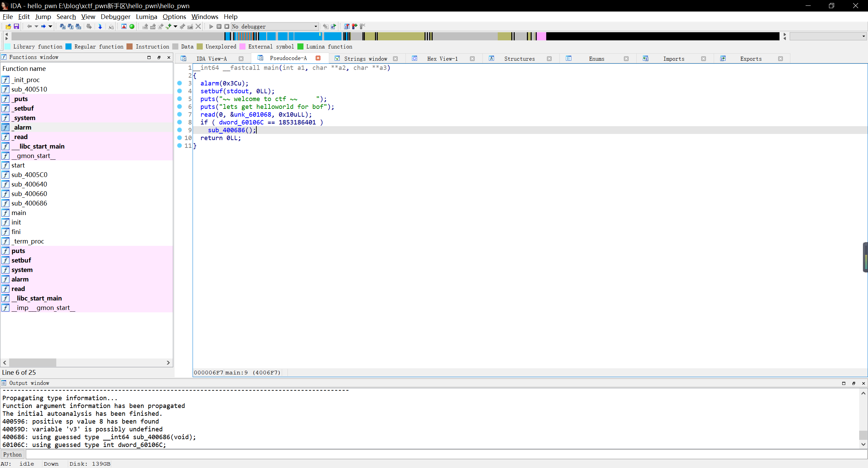This screenshot has height=468, width=868.
Task: Click the Python console language button
Action: pyautogui.click(x=13, y=454)
